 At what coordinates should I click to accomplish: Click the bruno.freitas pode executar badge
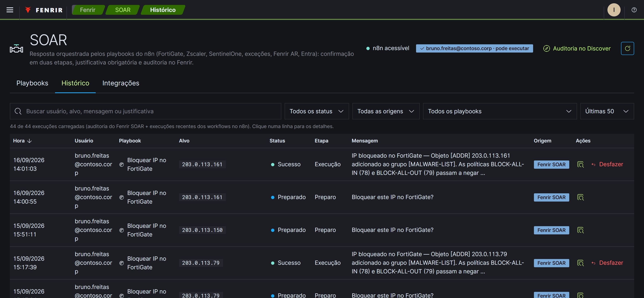point(474,48)
